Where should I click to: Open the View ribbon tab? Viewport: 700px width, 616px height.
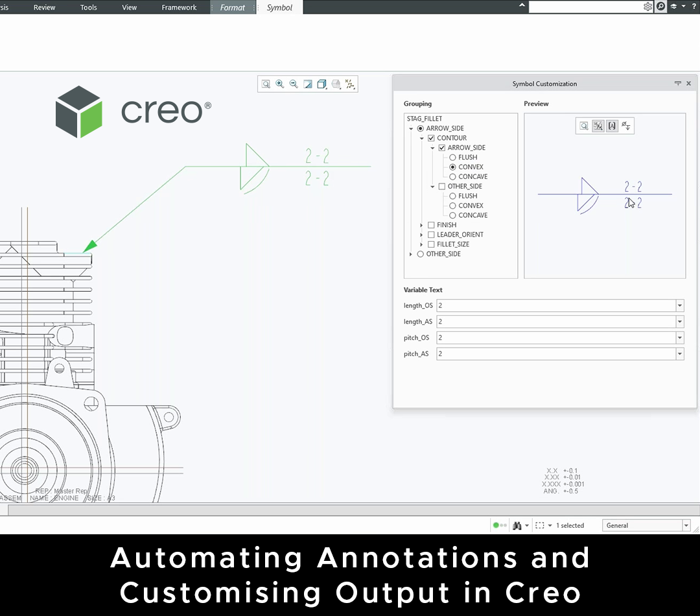coord(130,7)
